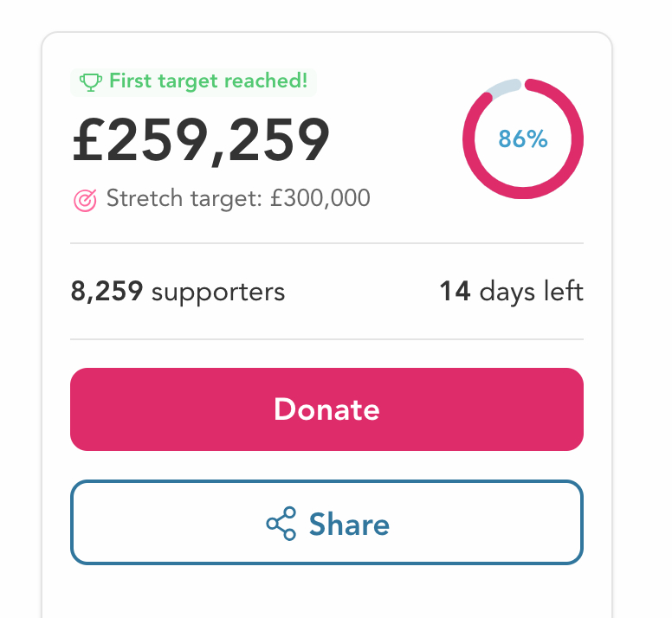Click the bold 14 days number
672x618 pixels.
(x=455, y=292)
